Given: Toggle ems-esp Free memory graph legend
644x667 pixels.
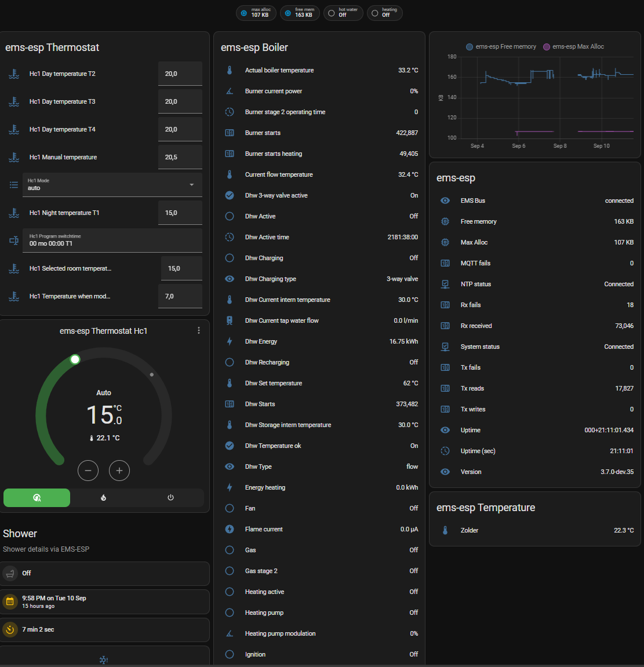Looking at the screenshot, I should pyautogui.click(x=501, y=46).
